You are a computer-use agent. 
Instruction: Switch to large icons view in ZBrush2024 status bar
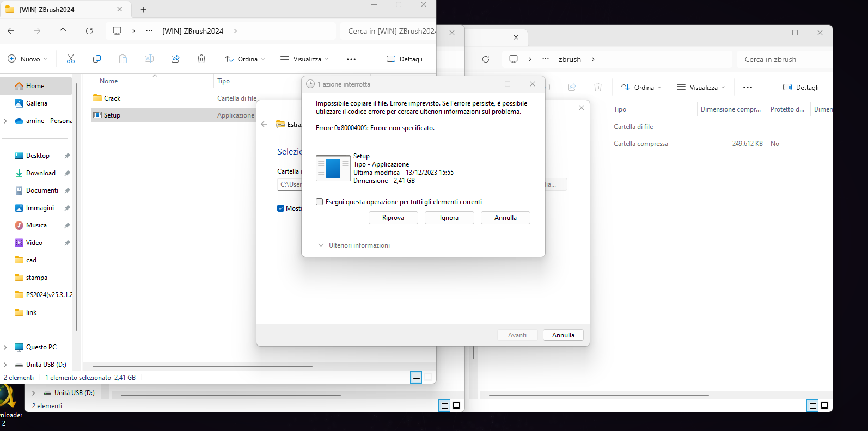click(x=428, y=377)
